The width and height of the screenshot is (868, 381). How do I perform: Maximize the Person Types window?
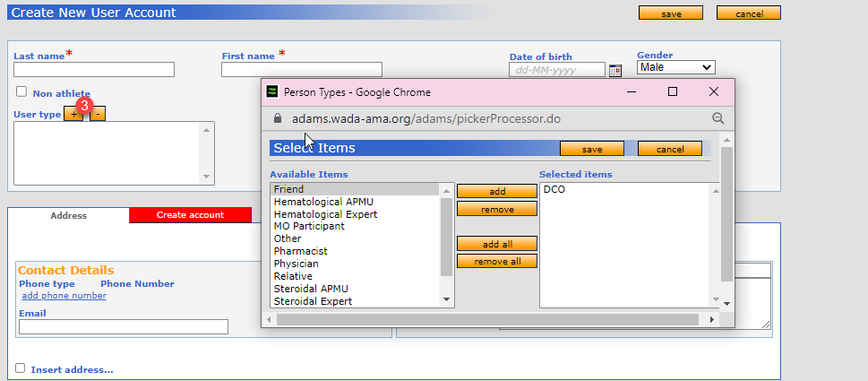point(673,92)
